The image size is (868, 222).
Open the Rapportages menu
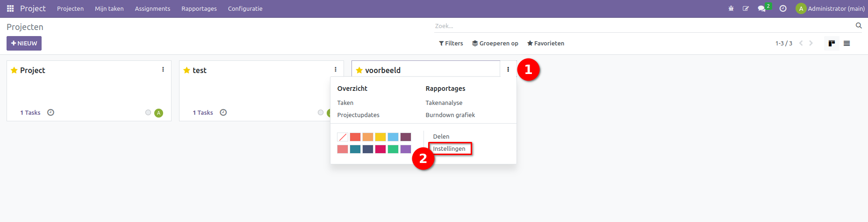point(199,8)
